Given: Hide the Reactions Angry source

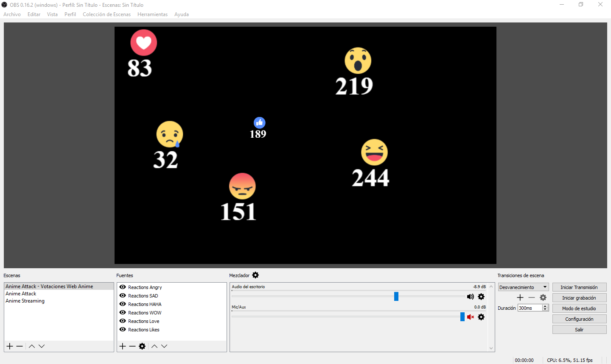Looking at the screenshot, I should tap(123, 287).
